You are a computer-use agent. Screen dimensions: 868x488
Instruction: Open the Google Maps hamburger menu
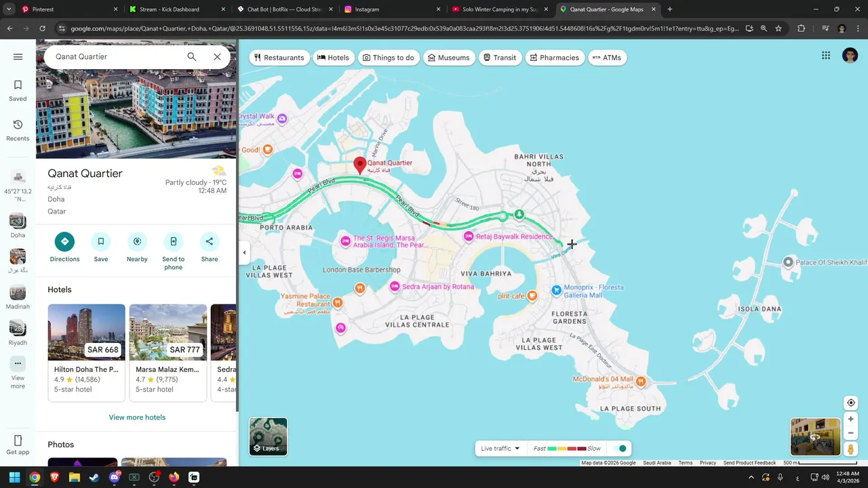[x=18, y=57]
